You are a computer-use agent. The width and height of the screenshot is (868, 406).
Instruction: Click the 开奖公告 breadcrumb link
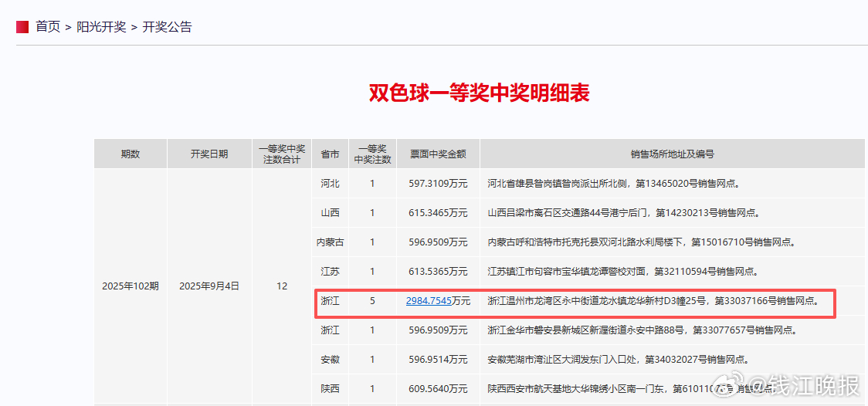[167, 26]
